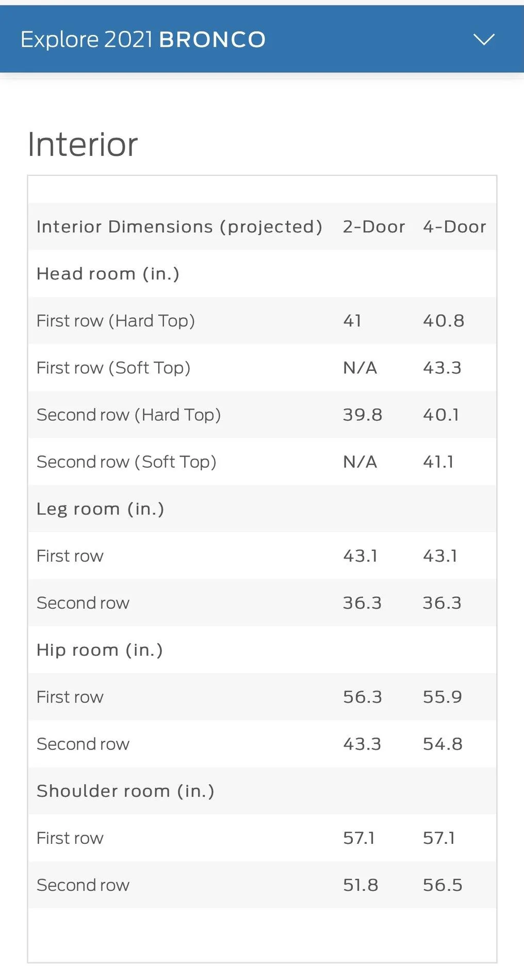
Task: Click the Head room (in.) row
Action: [262, 273]
